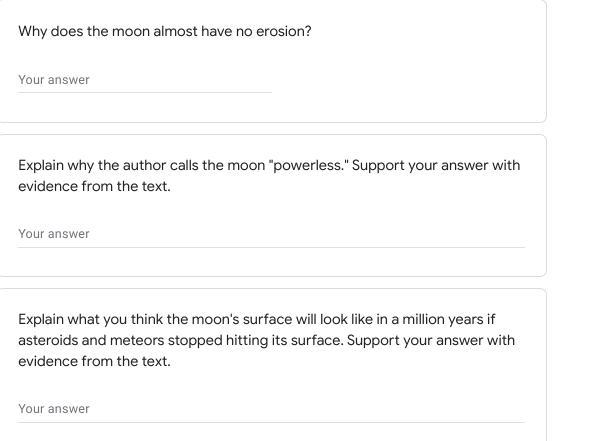The image size is (615, 441).
Task: Select the answer box below the million years question
Action: [x=270, y=409]
